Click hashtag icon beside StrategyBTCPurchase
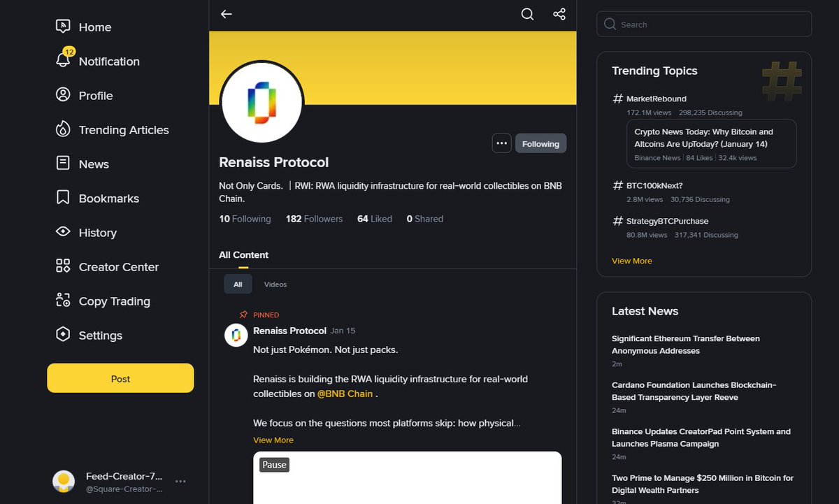Screen dimensions: 839x504 pos(617,221)
